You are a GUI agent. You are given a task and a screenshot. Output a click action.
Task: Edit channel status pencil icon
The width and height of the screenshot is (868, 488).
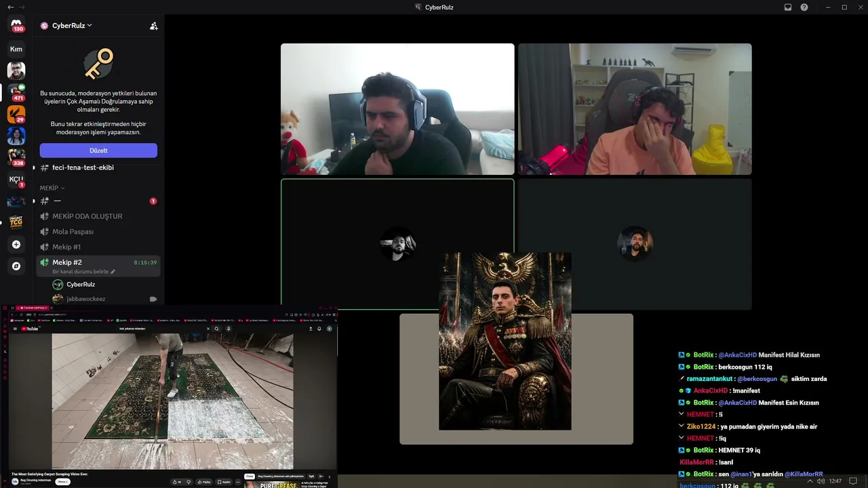113,272
